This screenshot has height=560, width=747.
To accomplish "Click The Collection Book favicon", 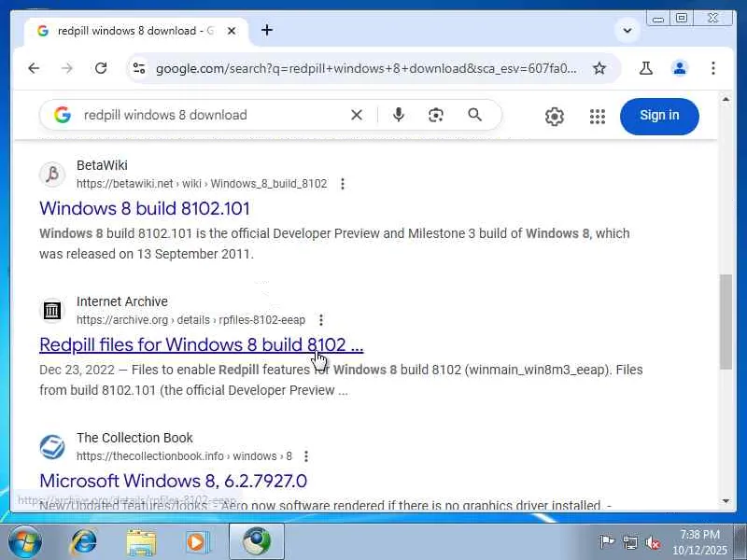I will tap(52, 447).
